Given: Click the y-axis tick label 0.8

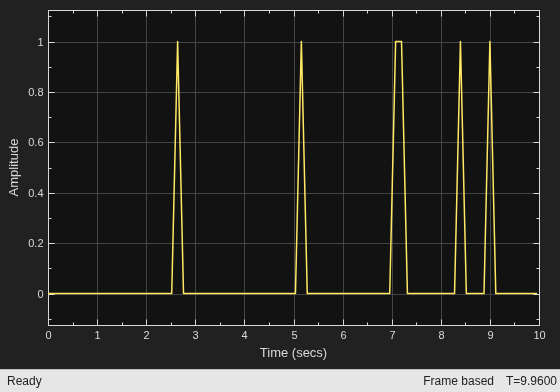Looking at the screenshot, I should 36,92.
